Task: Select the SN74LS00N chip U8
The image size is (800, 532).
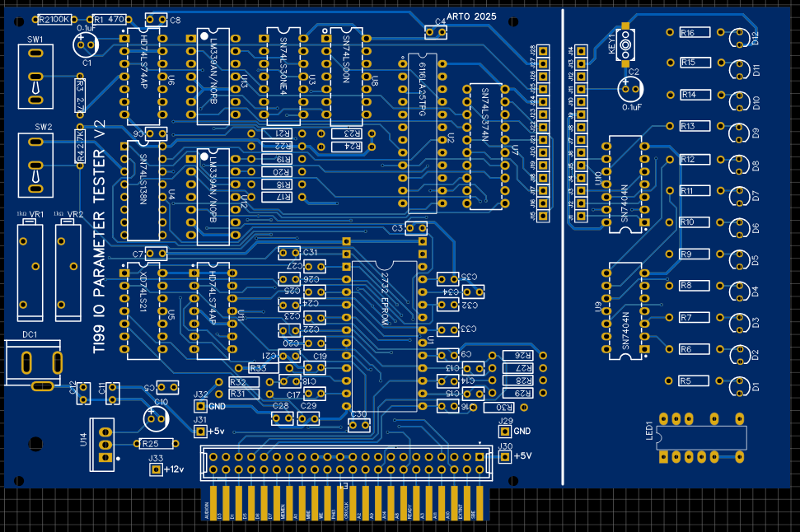Action: coord(347,76)
